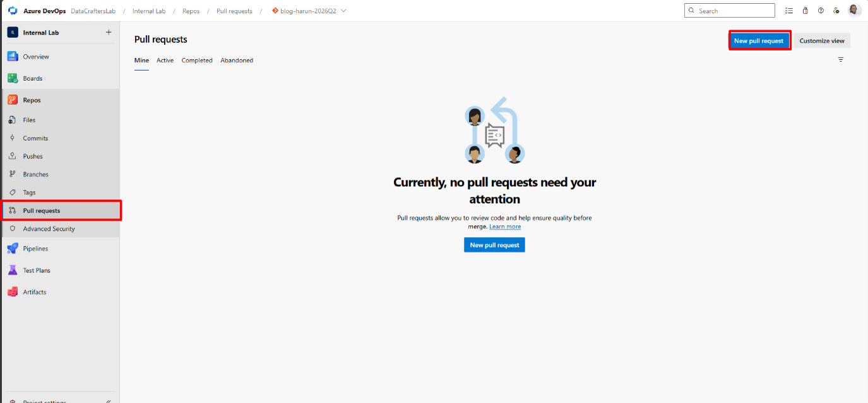Click the filter icon on pull requests list
868x403 pixels.
point(841,59)
